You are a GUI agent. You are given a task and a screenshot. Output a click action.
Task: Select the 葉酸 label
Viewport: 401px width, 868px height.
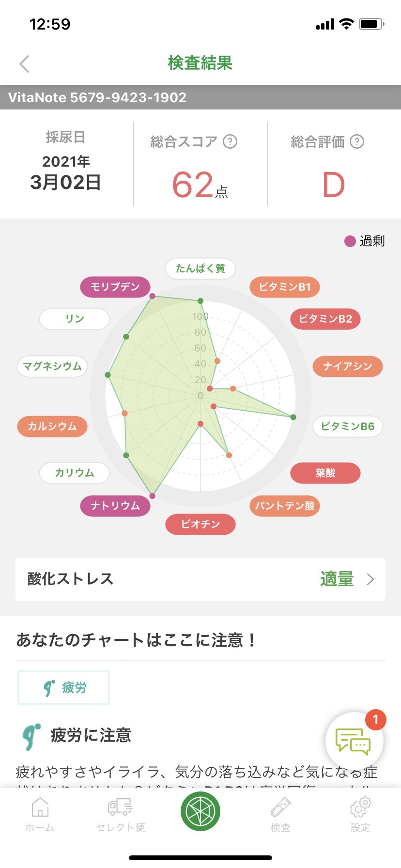click(x=325, y=473)
